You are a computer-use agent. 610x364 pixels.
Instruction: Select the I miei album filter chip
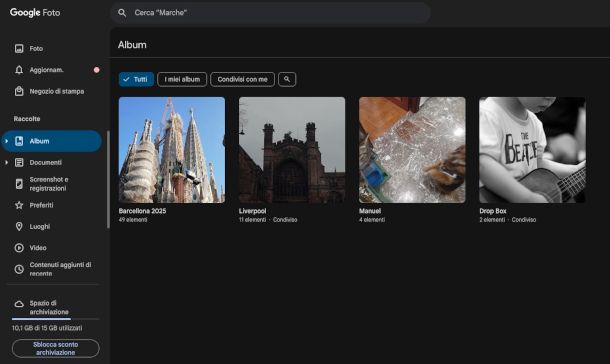(182, 79)
